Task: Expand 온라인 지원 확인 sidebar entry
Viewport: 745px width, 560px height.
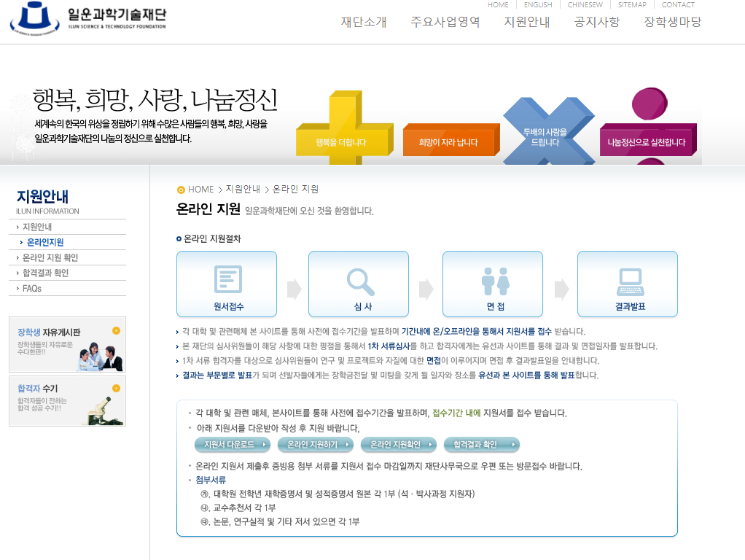Action: (x=51, y=257)
